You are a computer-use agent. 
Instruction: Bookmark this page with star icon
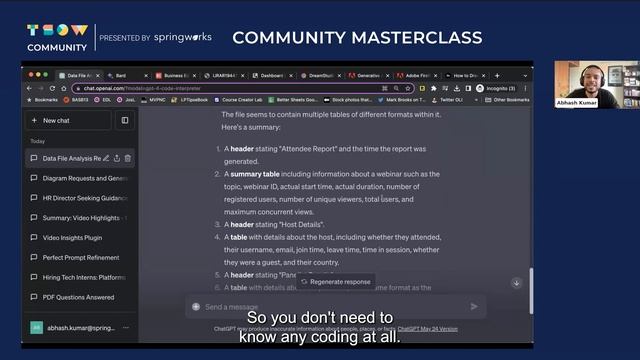pos(407,88)
